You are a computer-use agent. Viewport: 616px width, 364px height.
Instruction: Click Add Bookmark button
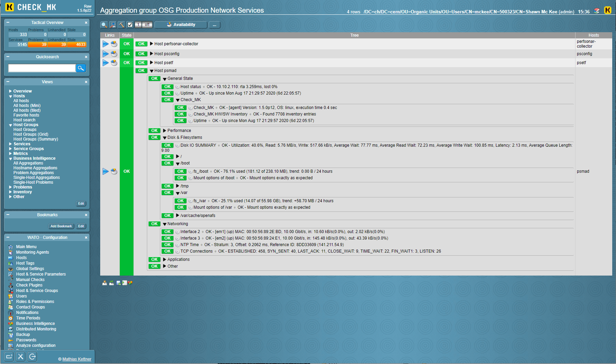pyautogui.click(x=61, y=226)
